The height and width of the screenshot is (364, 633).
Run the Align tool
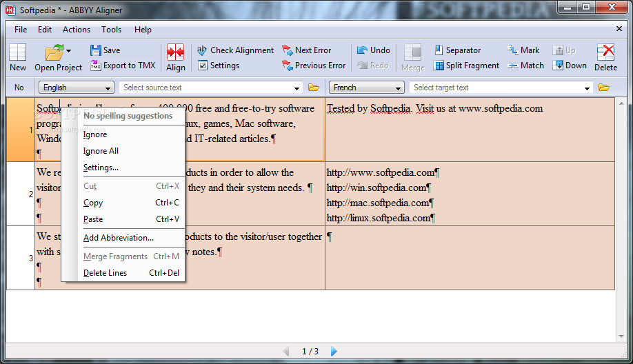click(x=176, y=58)
